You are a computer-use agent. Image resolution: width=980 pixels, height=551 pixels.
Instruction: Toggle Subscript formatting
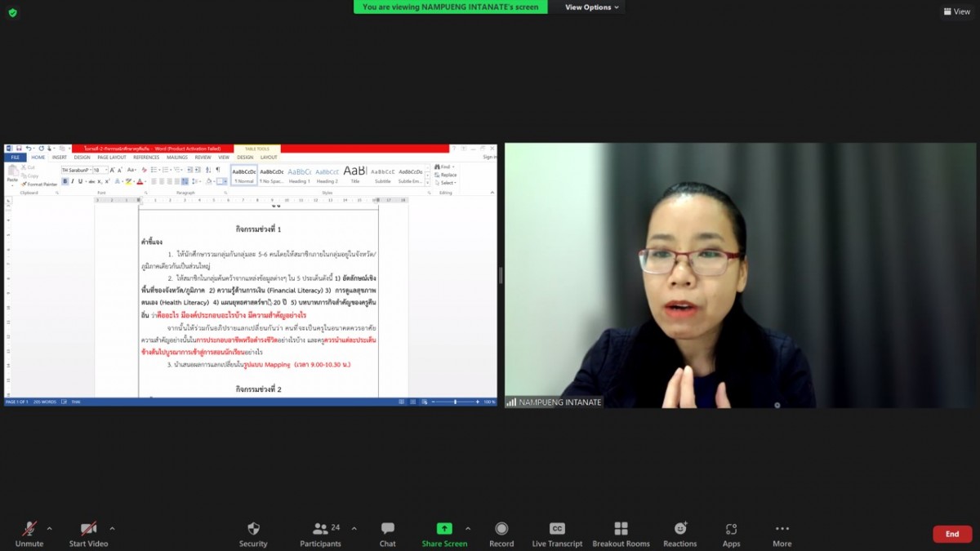(99, 181)
